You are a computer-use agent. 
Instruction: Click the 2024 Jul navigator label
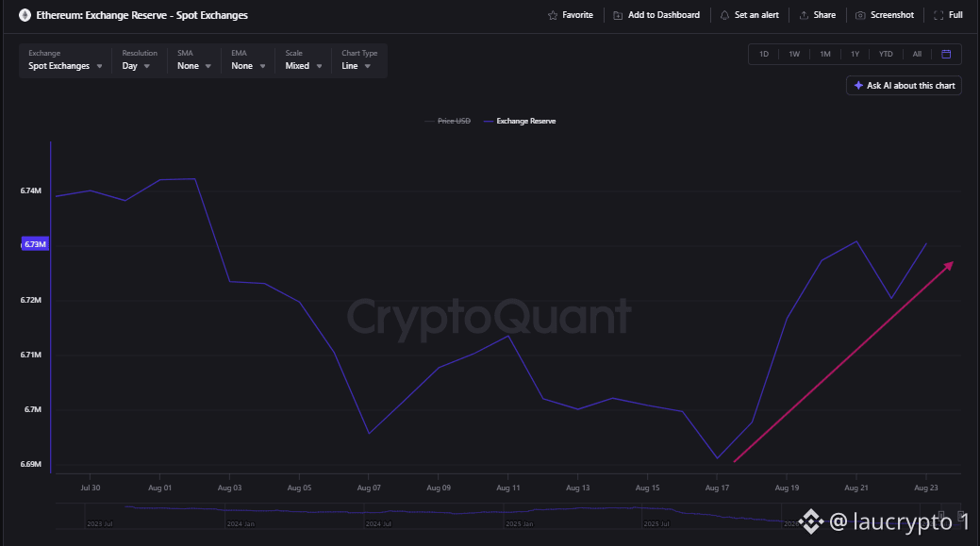[379, 524]
